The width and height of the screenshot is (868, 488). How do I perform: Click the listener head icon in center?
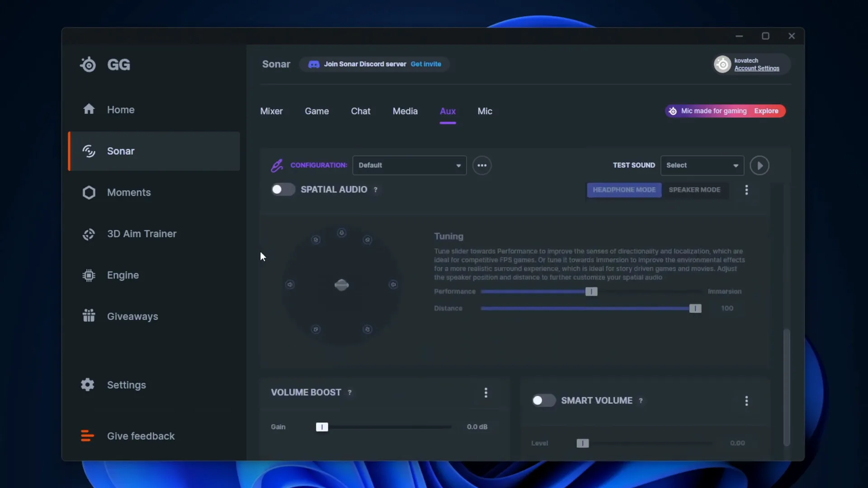click(341, 285)
